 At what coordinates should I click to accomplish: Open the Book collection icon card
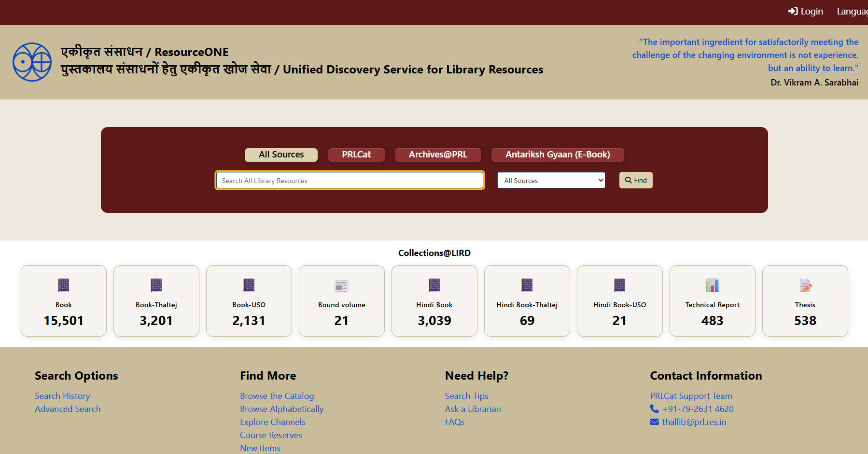(64, 285)
